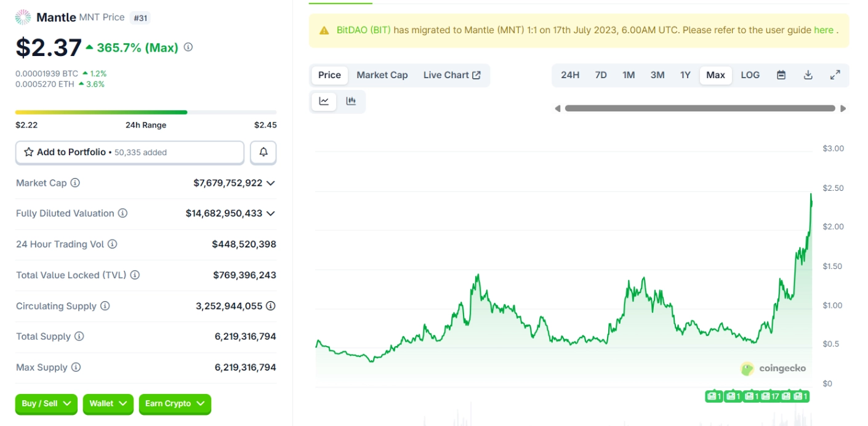Click info icon next to Market Cap
The height and width of the screenshot is (426, 868).
pyautogui.click(x=75, y=183)
